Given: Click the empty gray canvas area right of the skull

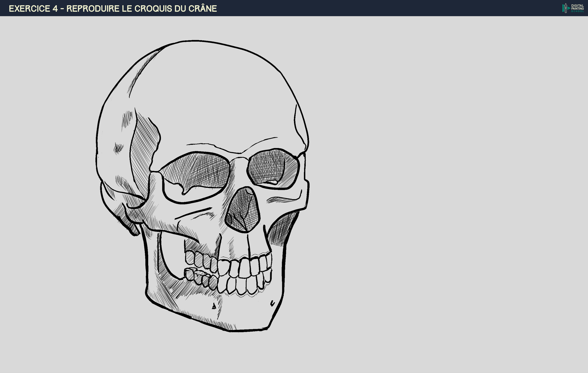Looking at the screenshot, I should click(x=440, y=195).
